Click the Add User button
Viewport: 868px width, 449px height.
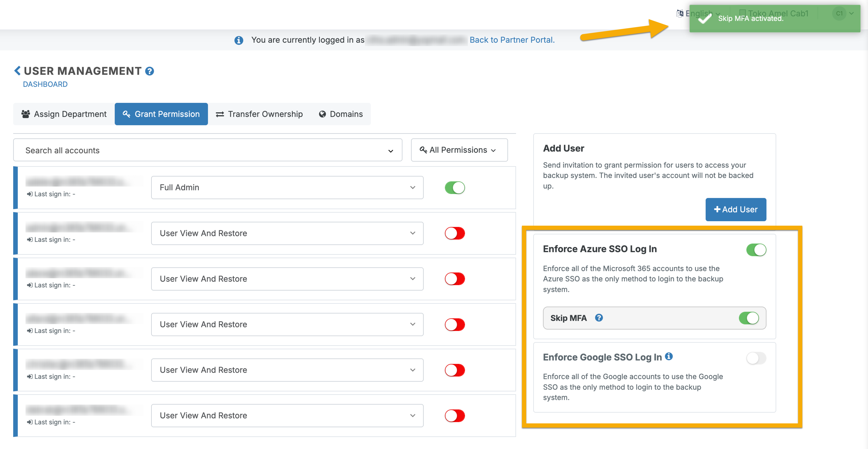736,209
